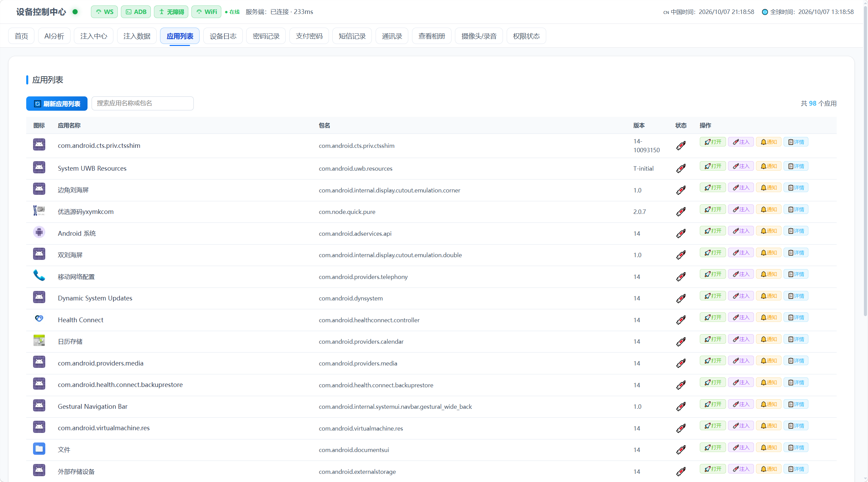The width and height of the screenshot is (868, 482).
Task: Click status icon in Dynamic System Updates row
Action: 681,298
